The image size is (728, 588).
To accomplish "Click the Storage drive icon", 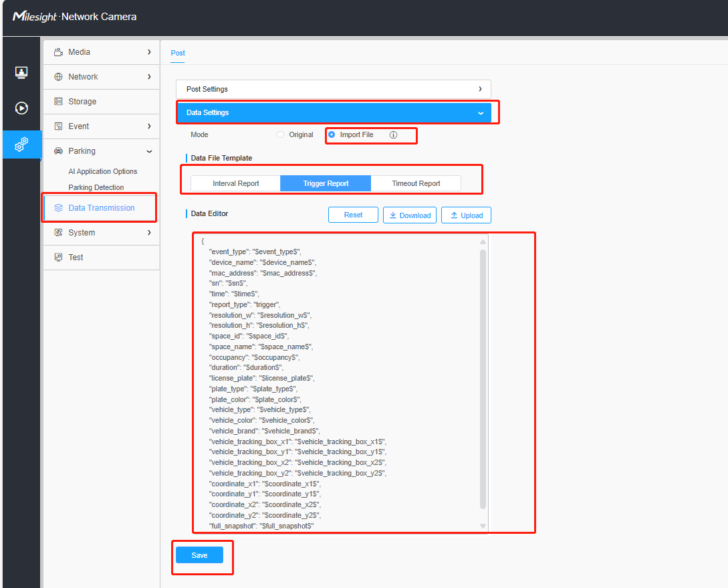I will coord(58,101).
